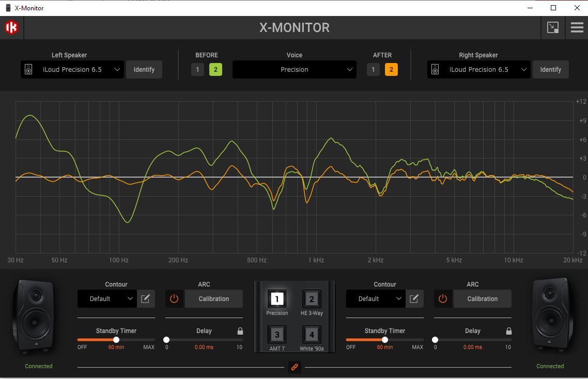Toggle the speaker link chain icon

(295, 367)
